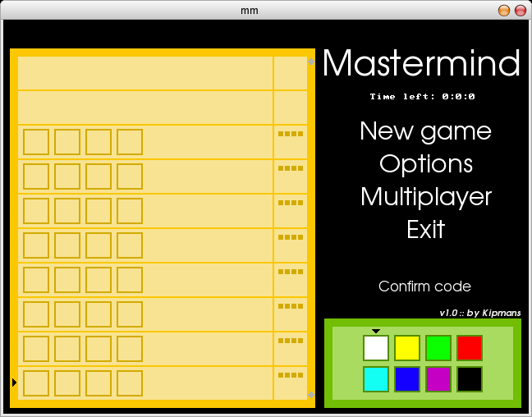Click the board's scroll up arrow

coord(311,62)
